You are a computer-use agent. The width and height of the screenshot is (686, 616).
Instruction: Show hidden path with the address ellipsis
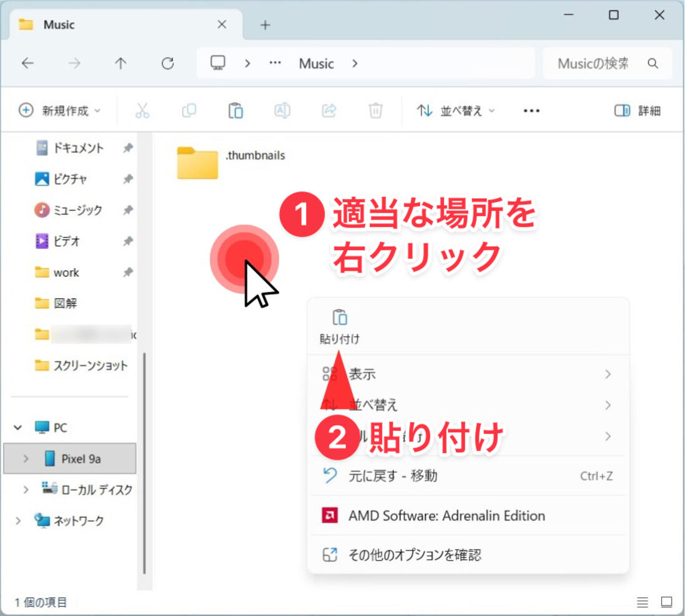pos(275,63)
